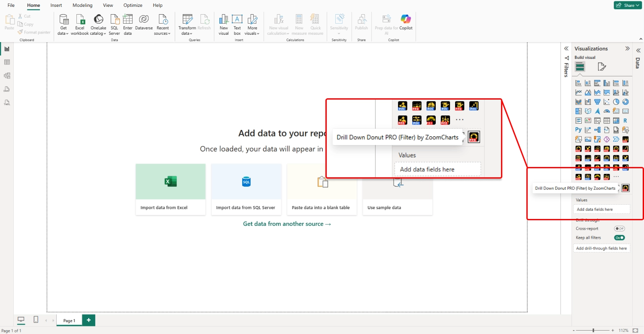This screenshot has width=644, height=334.
Task: Click zoom out minus button
Action: [574, 330]
